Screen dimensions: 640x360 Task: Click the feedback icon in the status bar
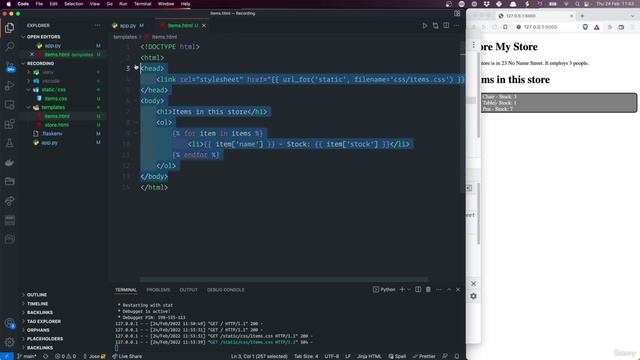pos(445,356)
